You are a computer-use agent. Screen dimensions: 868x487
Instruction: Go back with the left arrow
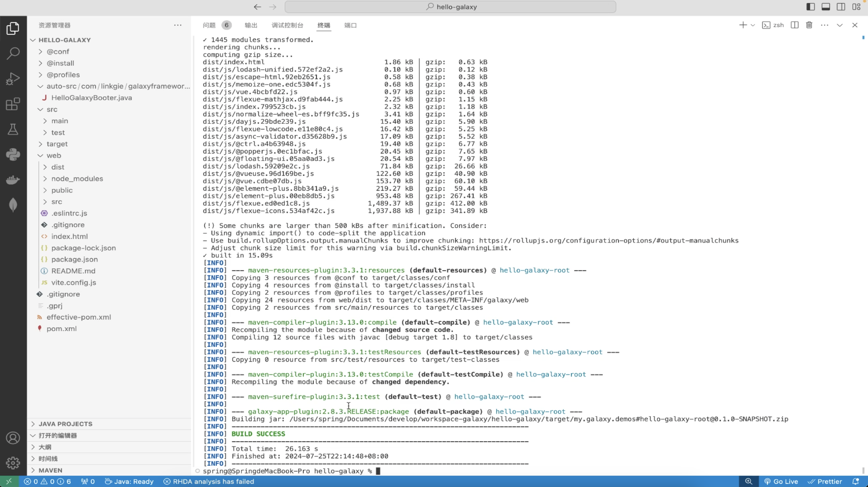(257, 7)
